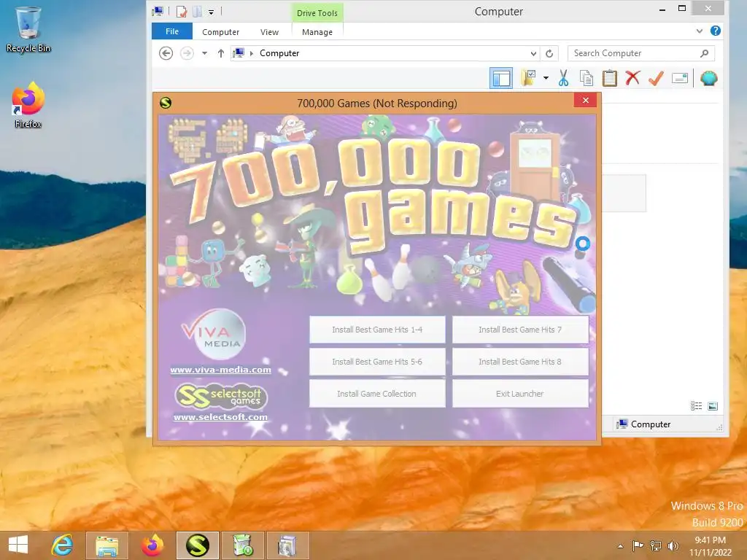Click Install Best Game Hits 8
Viewport: 747px width, 560px height.
pos(520,362)
